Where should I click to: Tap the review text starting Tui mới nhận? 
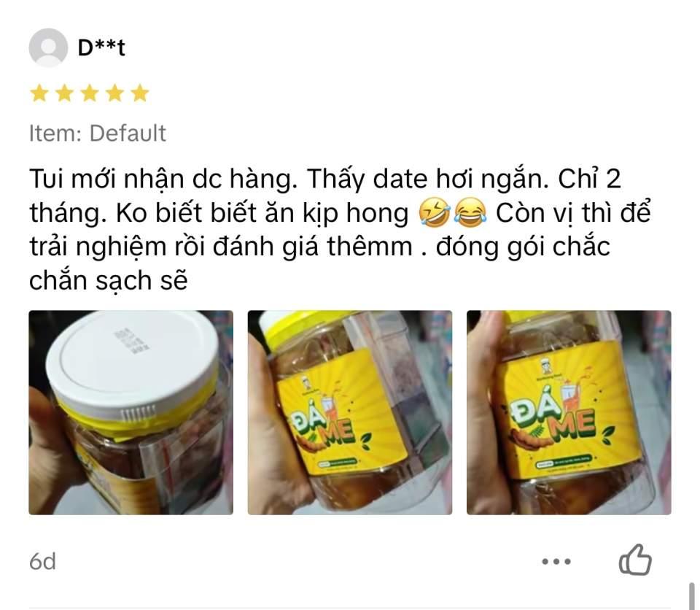click(x=341, y=229)
